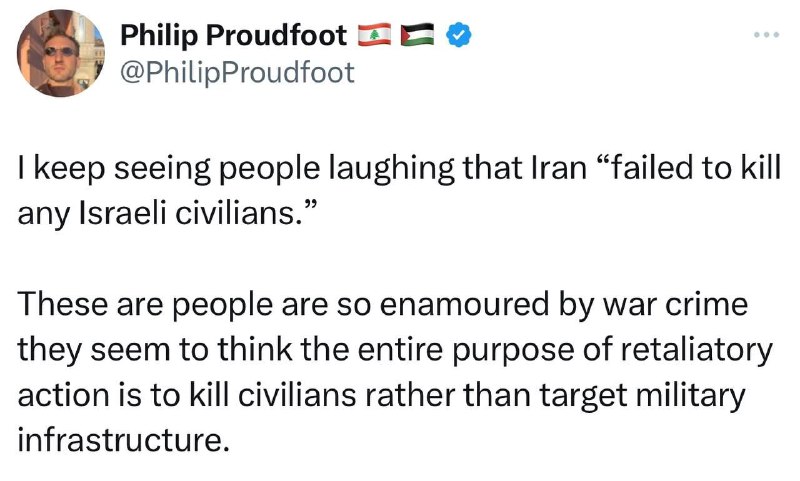Viewport: 800px width, 481px height.
Task: Click the final word 'infrastructure.'
Action: click(x=123, y=440)
